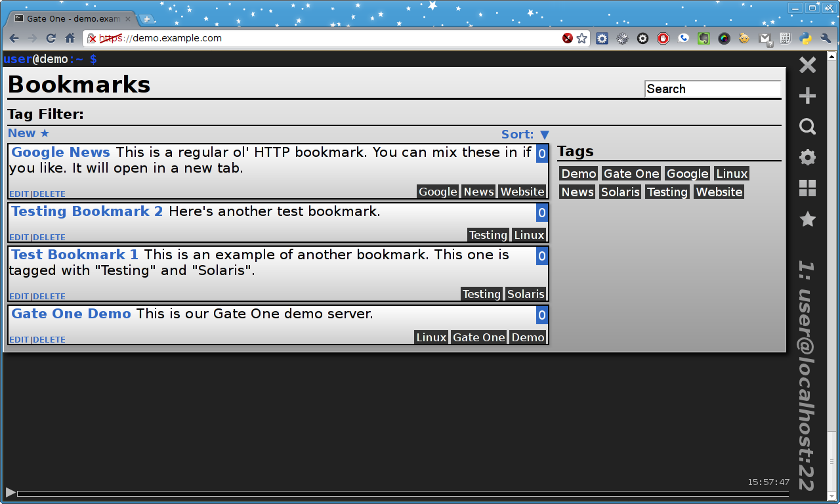840x504 pixels.
Task: Bookmark this page with address bar star
Action: coord(581,38)
